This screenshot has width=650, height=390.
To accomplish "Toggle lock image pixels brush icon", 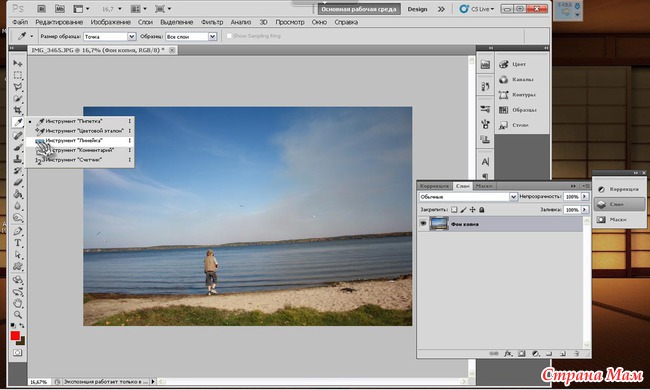I will click(x=463, y=210).
